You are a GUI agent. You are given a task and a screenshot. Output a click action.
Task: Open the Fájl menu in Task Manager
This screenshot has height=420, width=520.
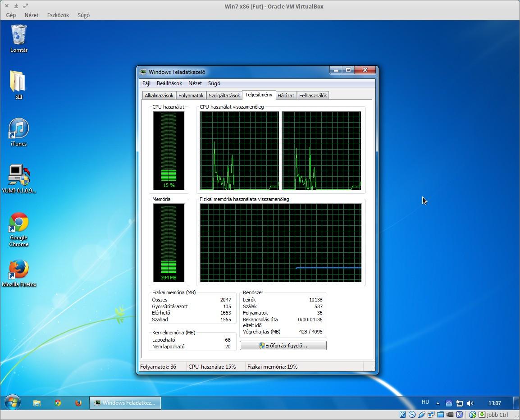(x=146, y=83)
